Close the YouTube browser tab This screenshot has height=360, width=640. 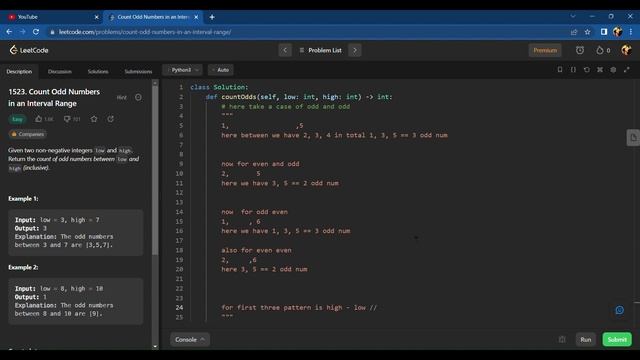coord(96,17)
